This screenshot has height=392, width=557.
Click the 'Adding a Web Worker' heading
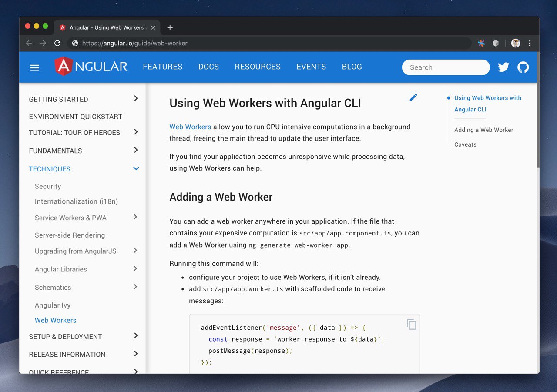(221, 197)
